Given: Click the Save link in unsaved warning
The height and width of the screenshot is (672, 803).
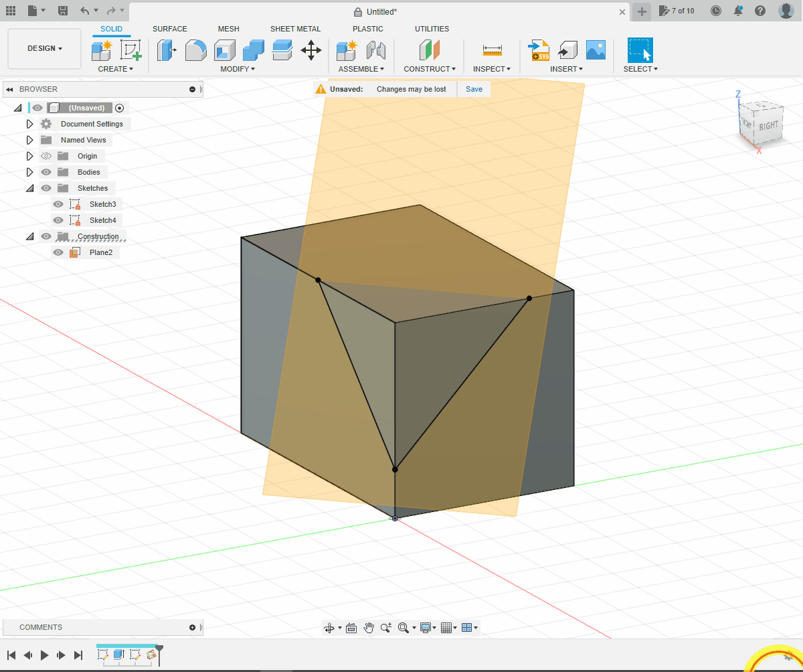Looking at the screenshot, I should [x=474, y=89].
